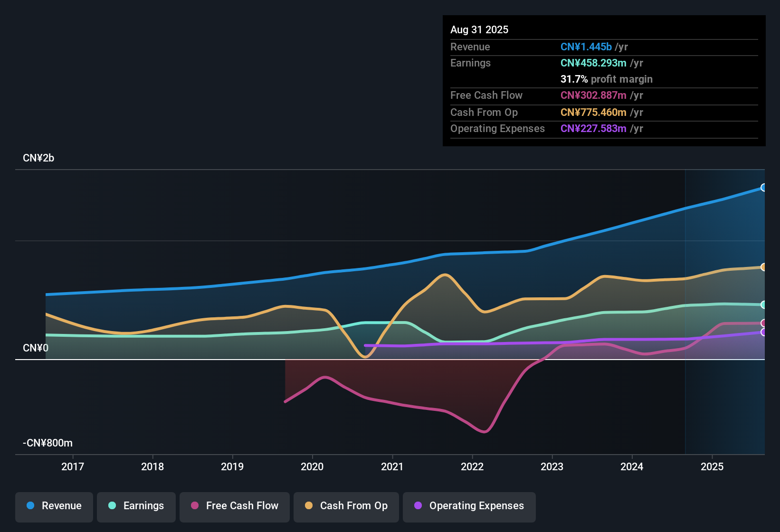Click the Revenue endpoint marker on the chart
The image size is (780, 532).
pos(763,188)
